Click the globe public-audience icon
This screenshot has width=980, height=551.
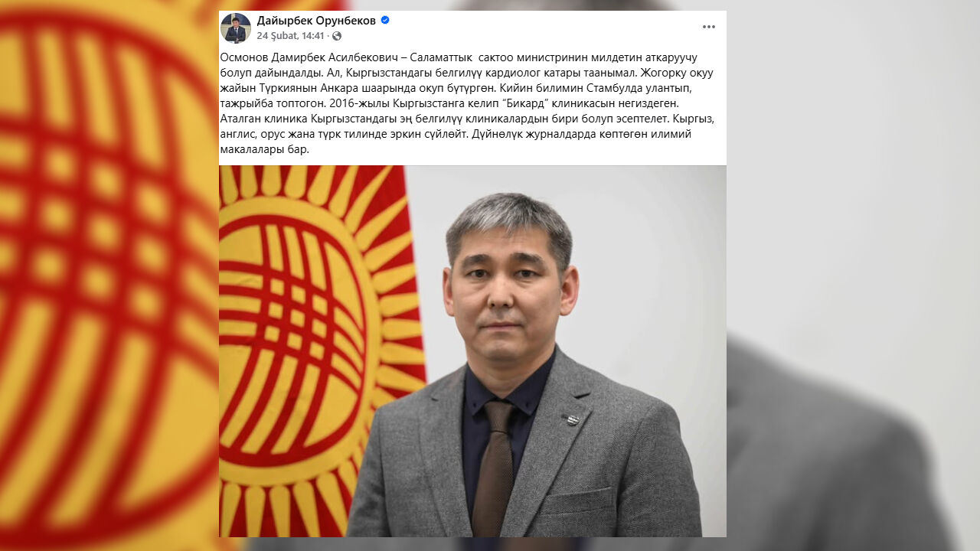click(x=337, y=36)
